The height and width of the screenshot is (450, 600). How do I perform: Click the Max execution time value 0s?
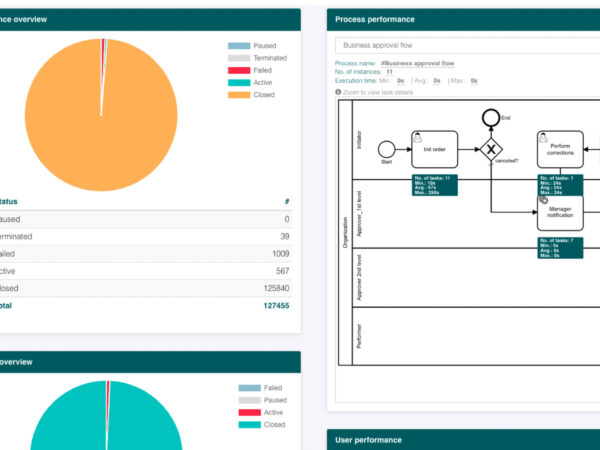point(474,81)
